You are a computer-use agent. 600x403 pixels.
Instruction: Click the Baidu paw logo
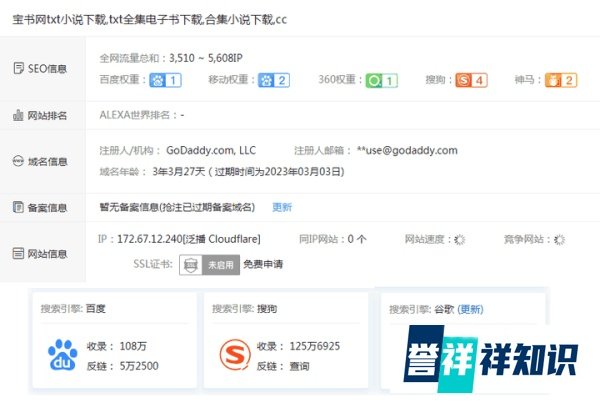tap(62, 355)
